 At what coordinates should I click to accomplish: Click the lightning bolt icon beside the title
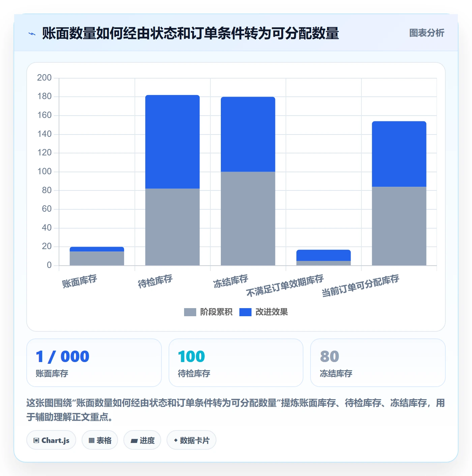pyautogui.click(x=32, y=34)
